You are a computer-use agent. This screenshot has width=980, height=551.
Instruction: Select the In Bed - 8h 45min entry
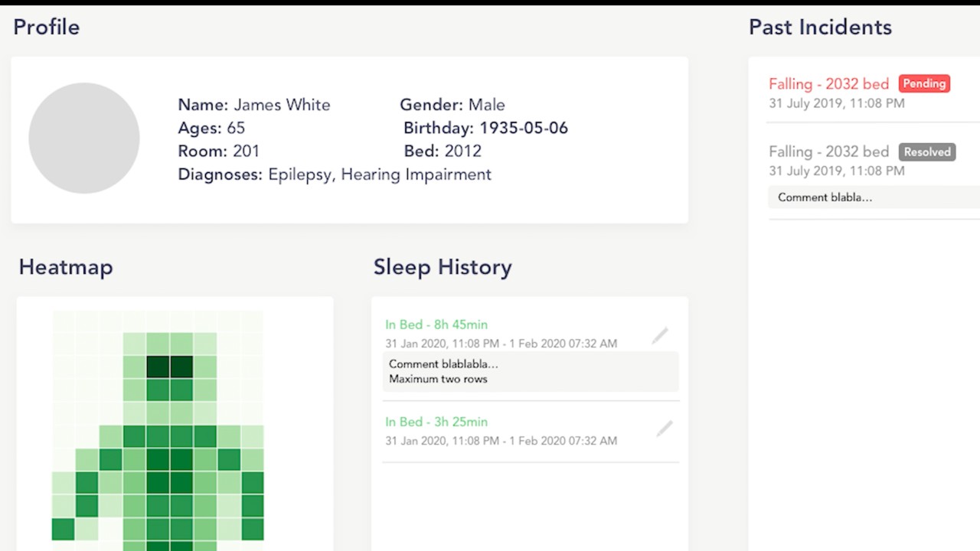[x=436, y=324]
